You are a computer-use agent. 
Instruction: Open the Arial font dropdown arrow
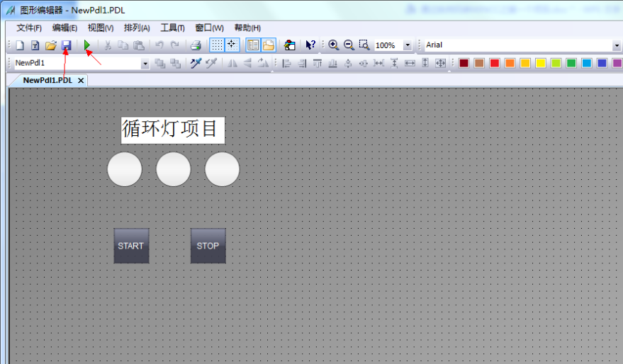617,45
